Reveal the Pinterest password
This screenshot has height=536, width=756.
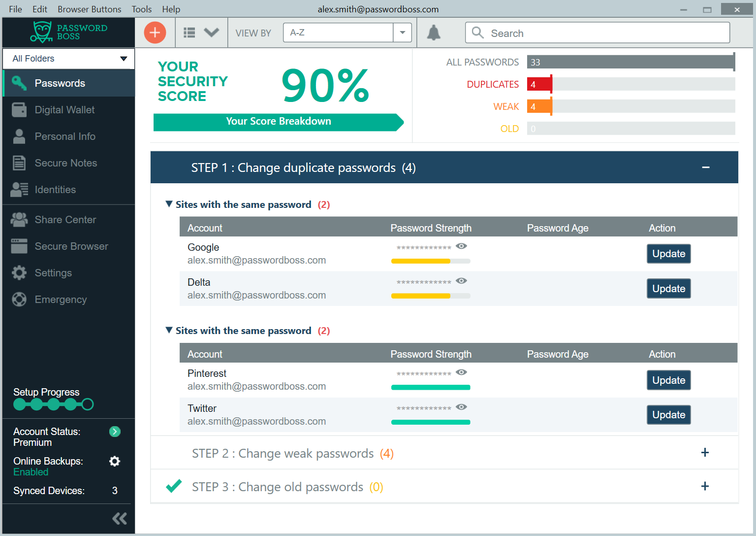point(461,372)
